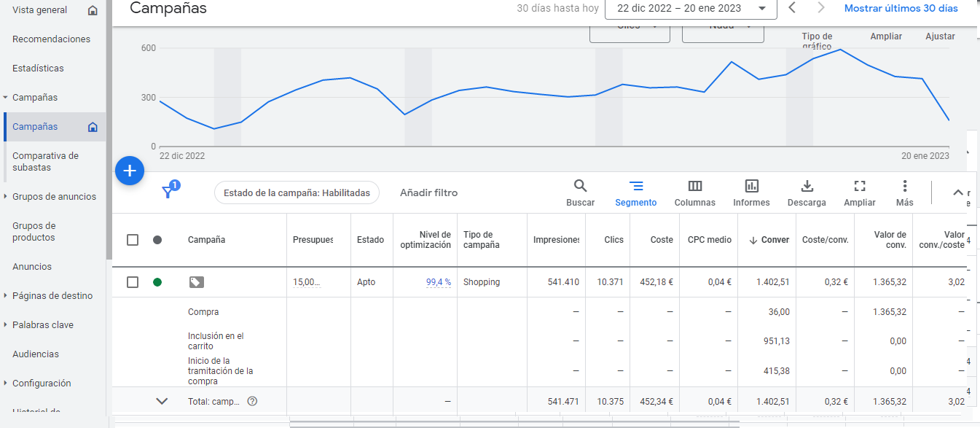Open the date range dropdown 22 dic 2022 – 20 ene 2023
This screenshot has height=428, width=980.
[691, 9]
